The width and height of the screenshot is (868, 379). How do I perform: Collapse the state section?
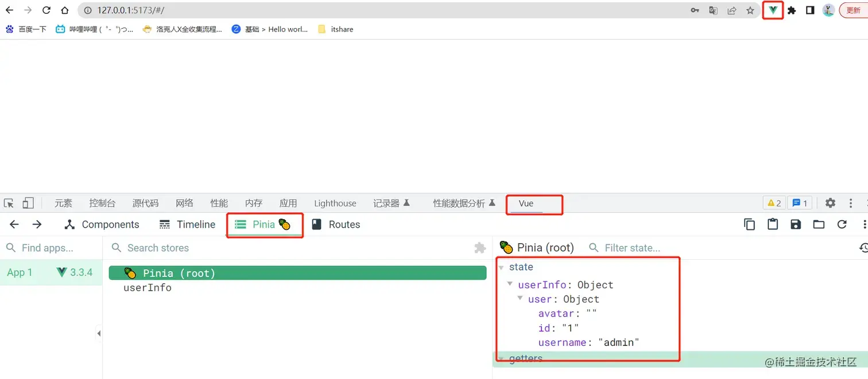(x=502, y=267)
